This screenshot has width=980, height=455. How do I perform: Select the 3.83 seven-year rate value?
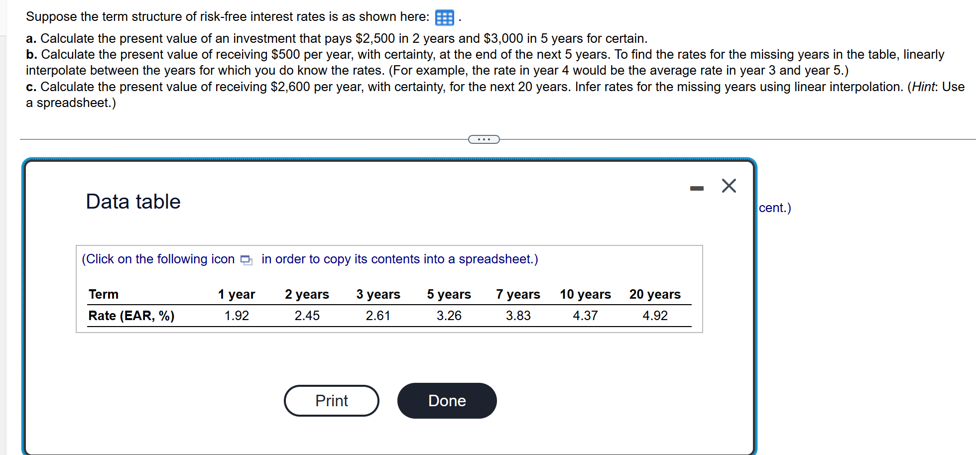pos(518,315)
